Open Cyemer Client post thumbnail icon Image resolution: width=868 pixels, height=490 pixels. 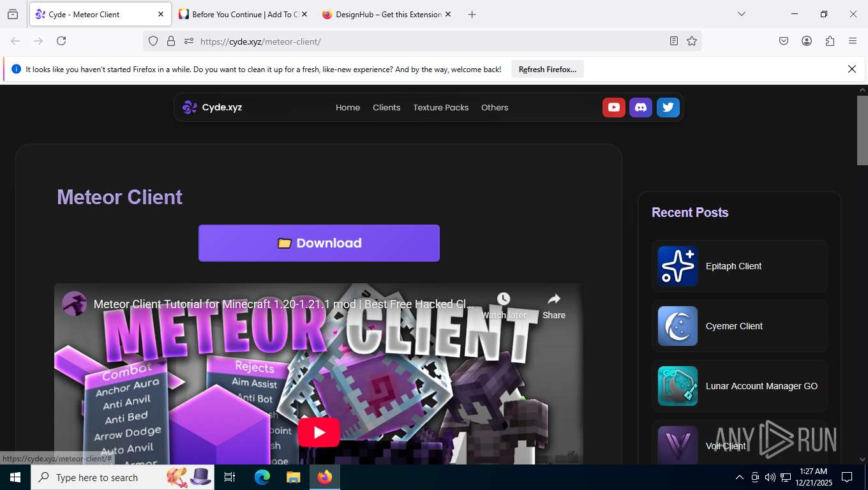pos(678,326)
